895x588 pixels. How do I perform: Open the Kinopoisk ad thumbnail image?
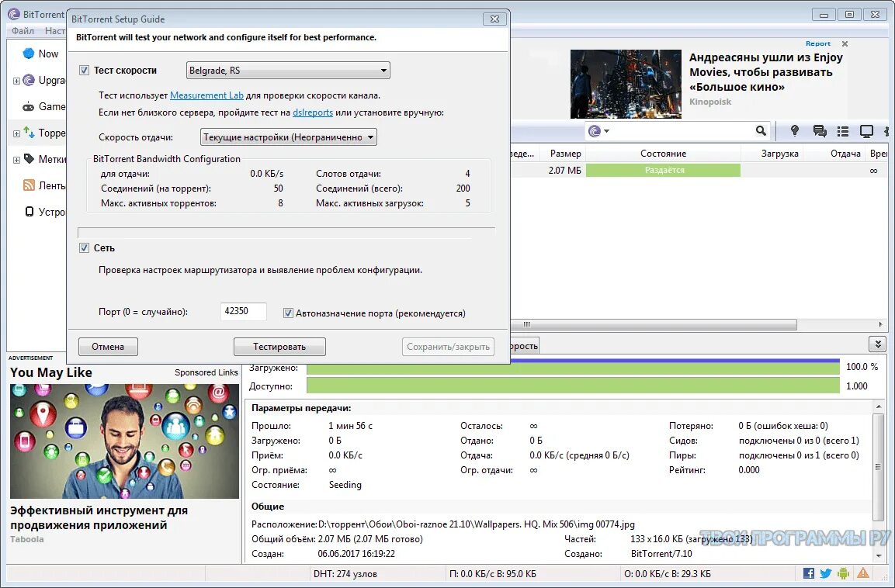click(x=626, y=84)
